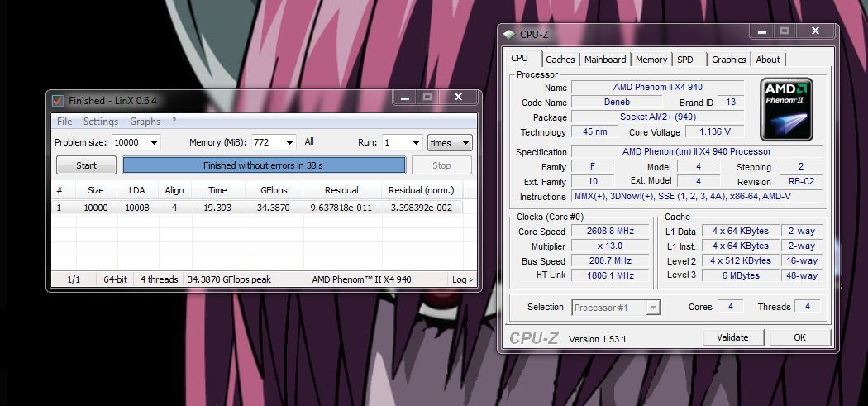Select the 9.637818e-011 residual cell
Image resolution: width=868 pixels, height=406 pixels.
click(341, 208)
